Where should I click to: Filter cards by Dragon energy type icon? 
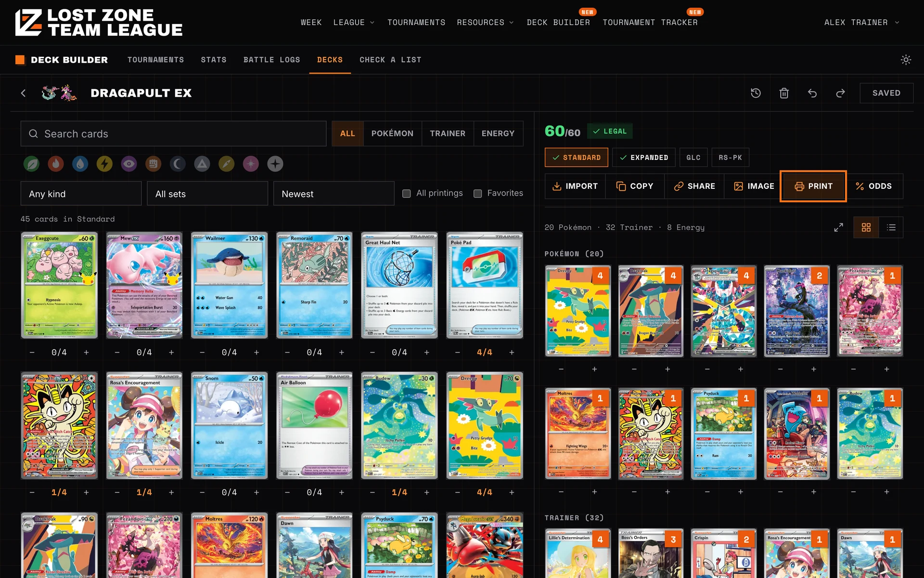[227, 164]
